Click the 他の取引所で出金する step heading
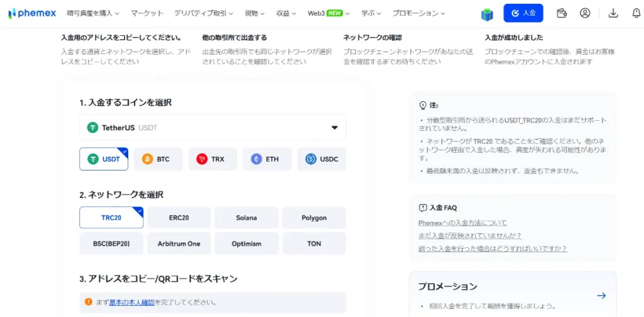This screenshot has width=644, height=317. (x=235, y=37)
